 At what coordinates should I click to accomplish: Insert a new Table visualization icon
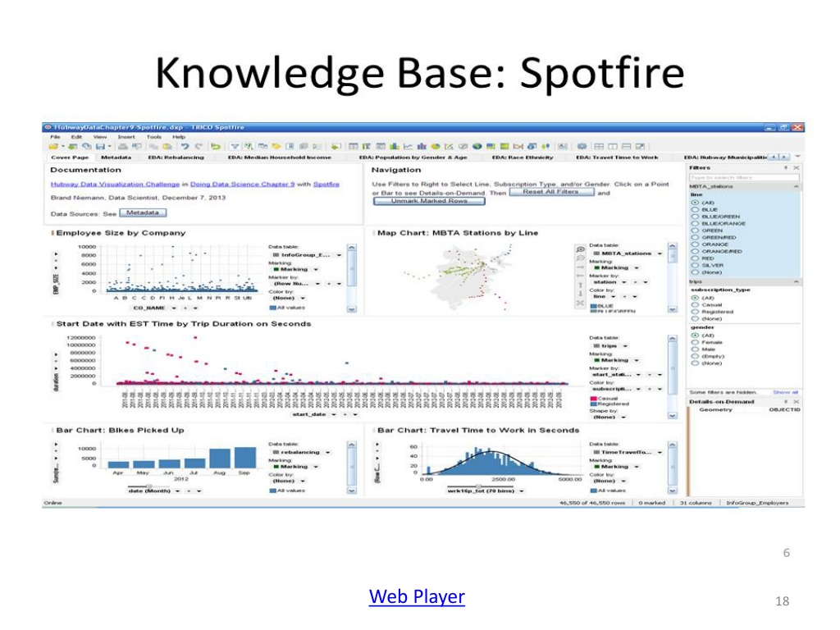(354, 146)
